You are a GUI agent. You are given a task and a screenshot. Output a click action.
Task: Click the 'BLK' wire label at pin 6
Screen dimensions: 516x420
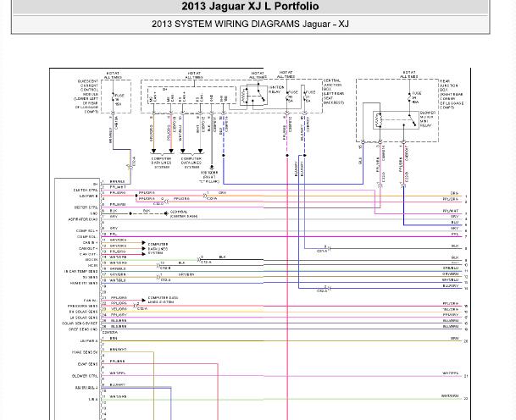(114, 211)
